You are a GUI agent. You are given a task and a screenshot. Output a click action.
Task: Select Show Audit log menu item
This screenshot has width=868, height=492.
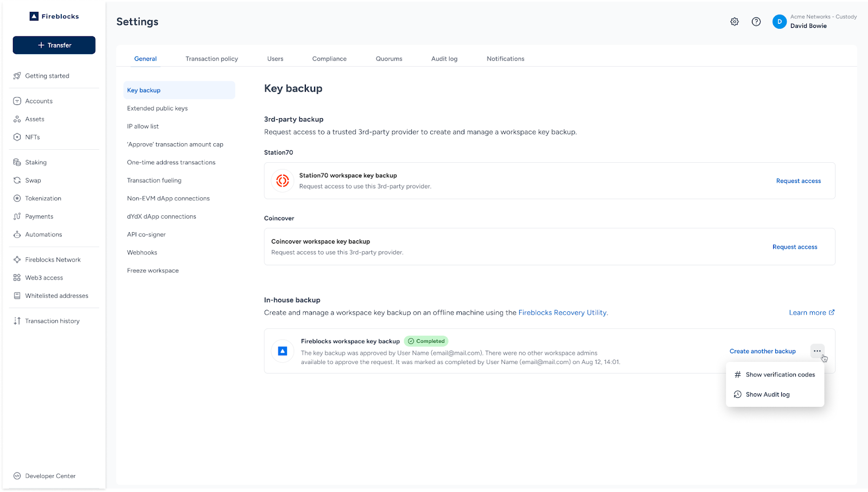pyautogui.click(x=775, y=394)
